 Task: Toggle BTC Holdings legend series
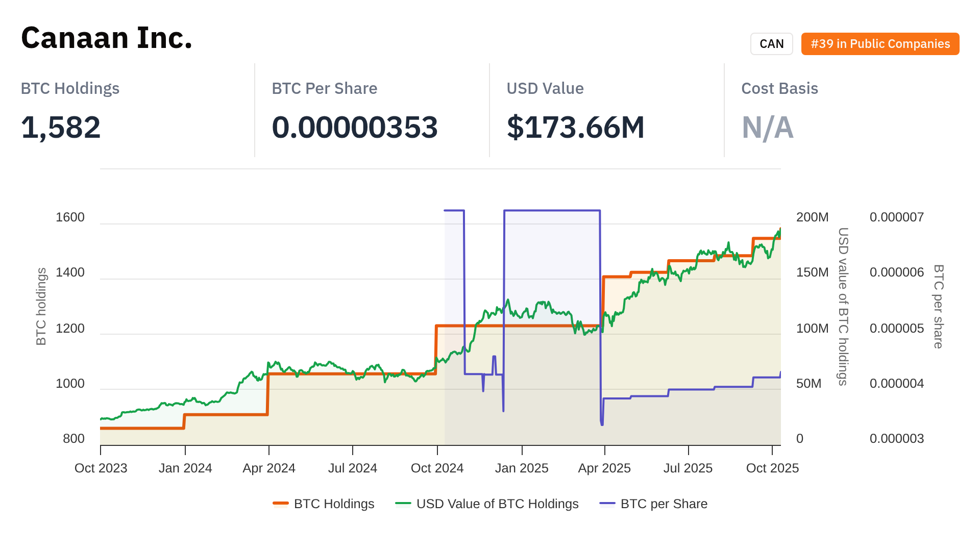334,504
